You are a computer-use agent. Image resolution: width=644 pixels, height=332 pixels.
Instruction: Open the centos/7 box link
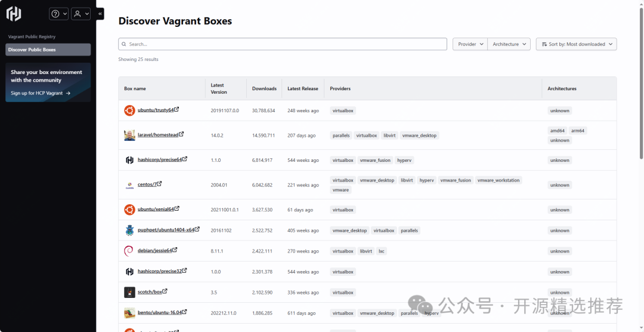(x=147, y=185)
